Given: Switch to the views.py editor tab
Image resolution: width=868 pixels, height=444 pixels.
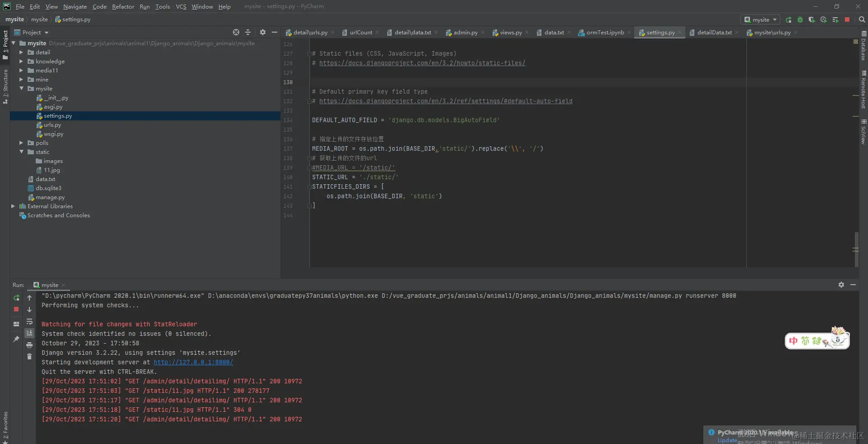Looking at the screenshot, I should tap(510, 33).
